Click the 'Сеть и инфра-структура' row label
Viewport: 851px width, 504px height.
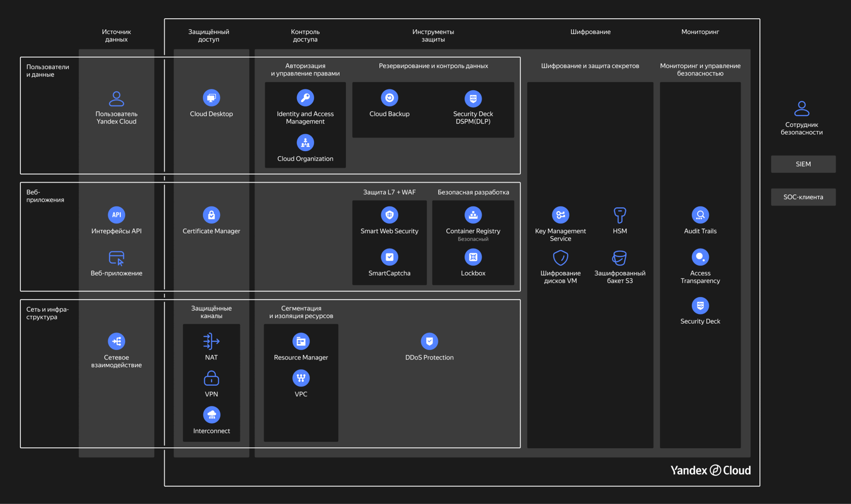pos(47,313)
